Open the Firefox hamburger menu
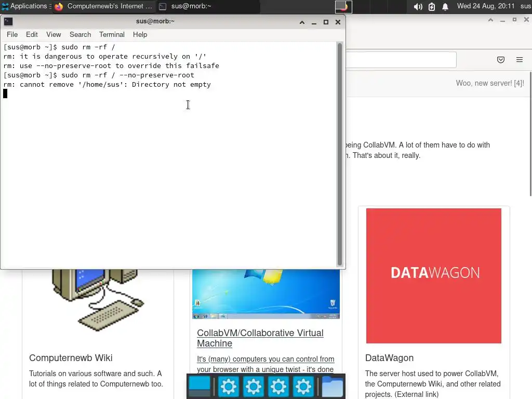 point(520,60)
